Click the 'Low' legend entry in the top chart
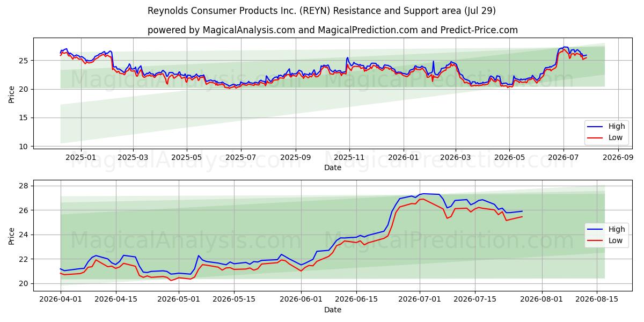 pyautogui.click(x=606, y=138)
